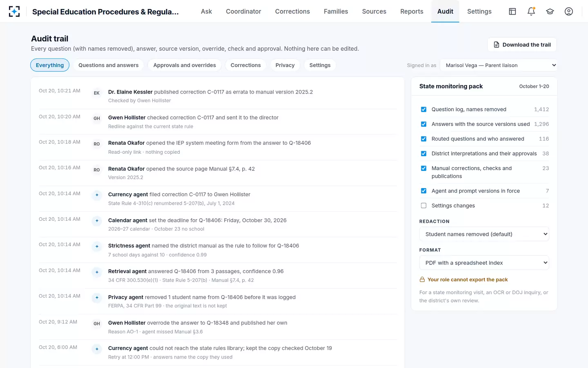Open the layout panel icon in header
Viewport: 588px width, 368px height.
(x=512, y=11)
